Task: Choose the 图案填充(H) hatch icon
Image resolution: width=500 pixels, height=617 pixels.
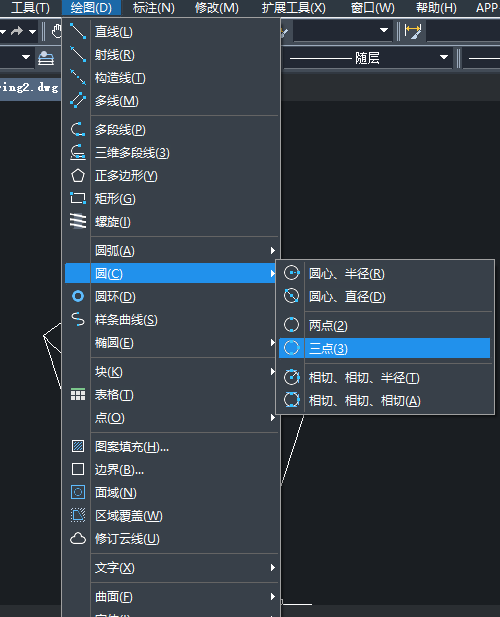Action: (x=78, y=446)
